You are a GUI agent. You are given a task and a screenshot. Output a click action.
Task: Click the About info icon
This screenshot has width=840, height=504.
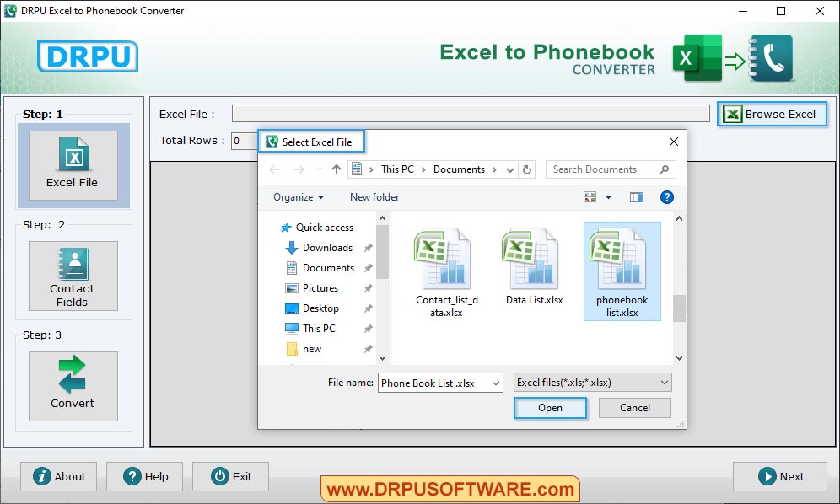click(x=41, y=476)
